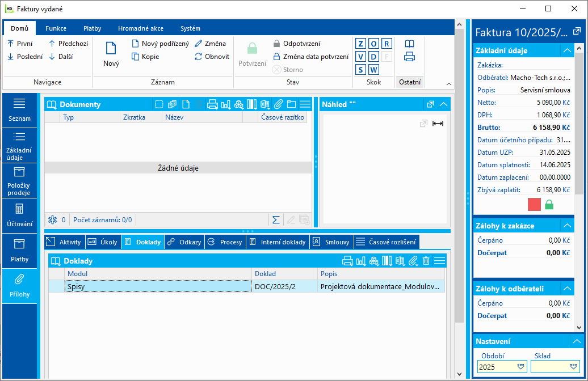
Task: Switch to the Aktivity tab
Action: pyautogui.click(x=65, y=242)
